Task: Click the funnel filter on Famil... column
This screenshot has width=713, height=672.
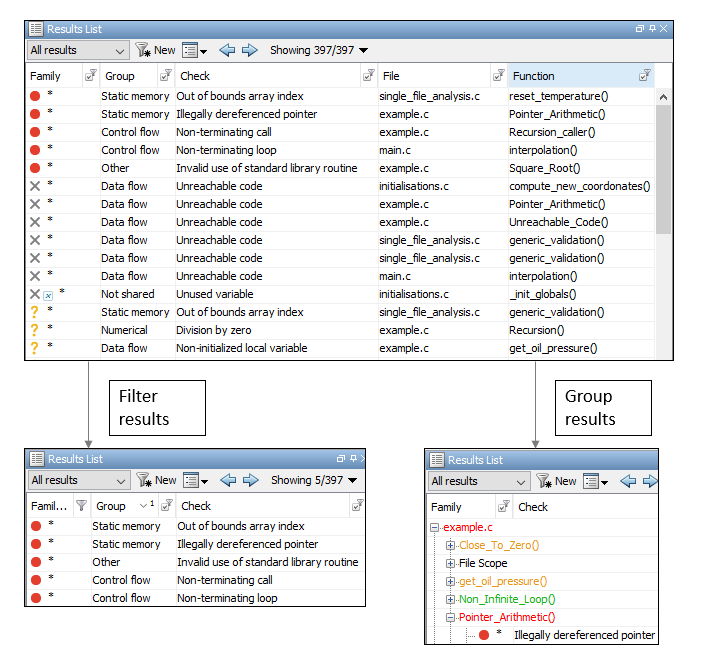Action: 81,506
